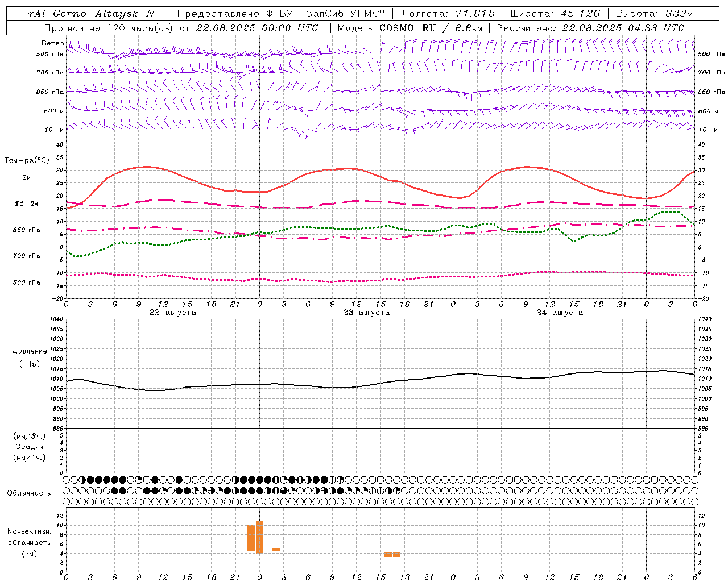Click the (гПа) unit under Давление

[30, 364]
